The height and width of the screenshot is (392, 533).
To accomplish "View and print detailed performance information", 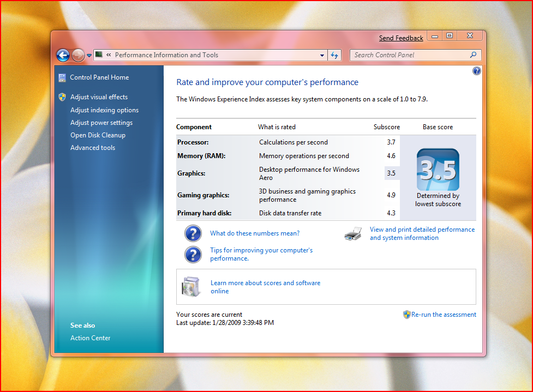I will click(422, 234).
